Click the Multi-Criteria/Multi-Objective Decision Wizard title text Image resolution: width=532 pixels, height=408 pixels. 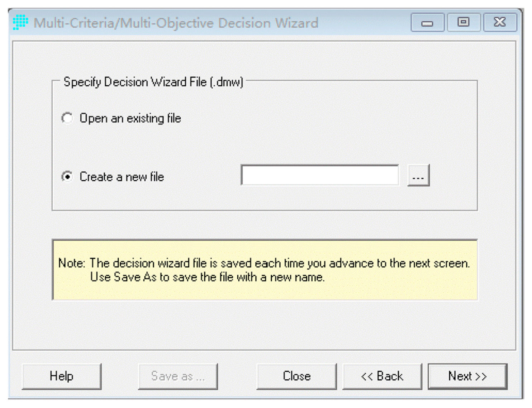[x=176, y=23]
